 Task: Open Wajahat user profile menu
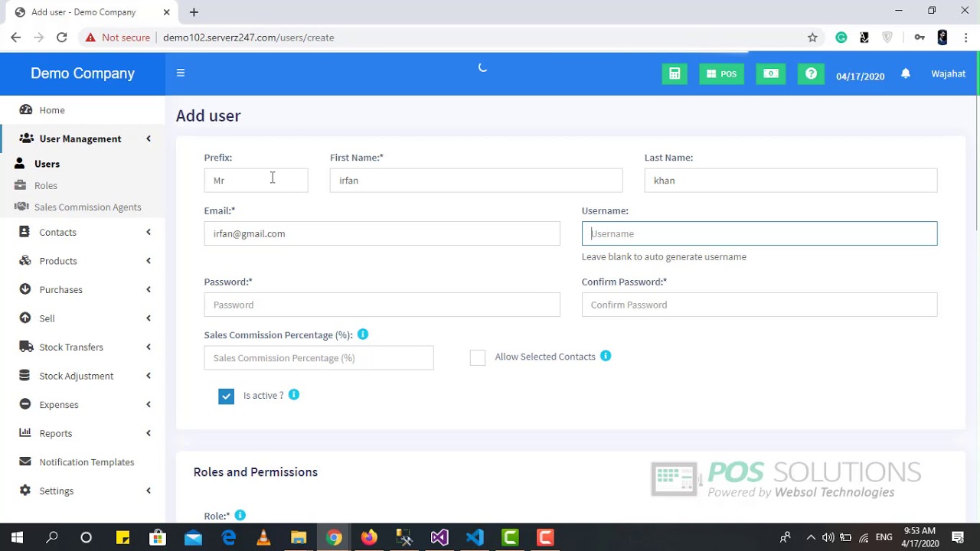[x=948, y=73]
